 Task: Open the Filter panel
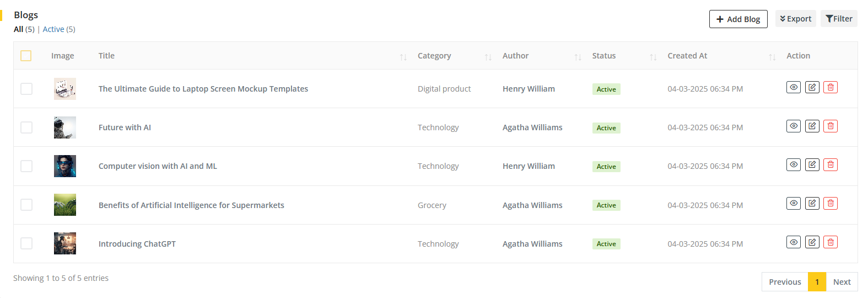coord(839,19)
